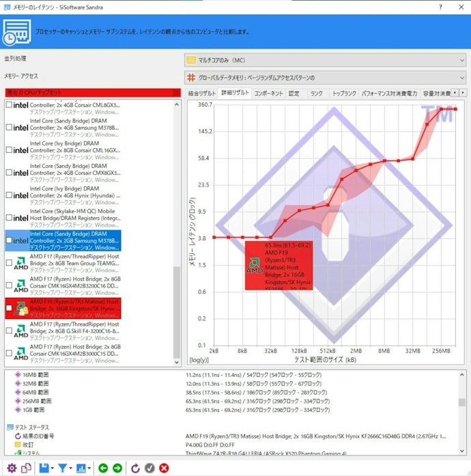Click the refresh icon beside 結果のID番号
This screenshot has height=476, width=471.
click(x=18, y=436)
